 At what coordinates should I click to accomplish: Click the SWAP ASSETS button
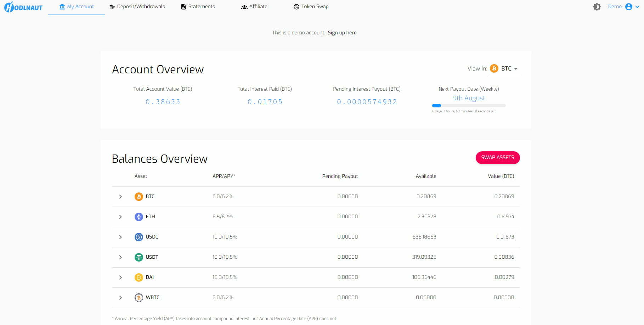[497, 157]
